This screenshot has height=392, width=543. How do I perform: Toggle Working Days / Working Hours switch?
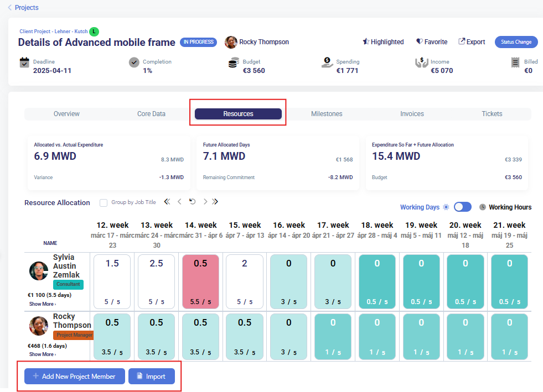tap(462, 207)
